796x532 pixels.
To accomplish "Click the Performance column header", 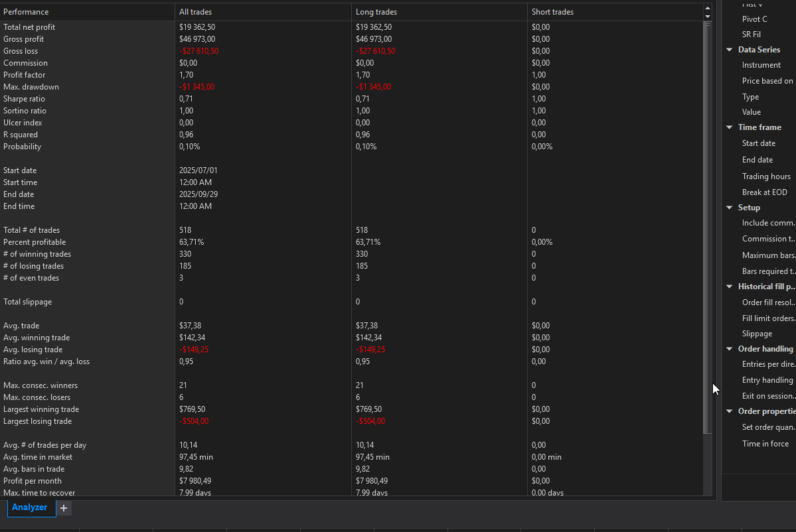I will pos(26,12).
